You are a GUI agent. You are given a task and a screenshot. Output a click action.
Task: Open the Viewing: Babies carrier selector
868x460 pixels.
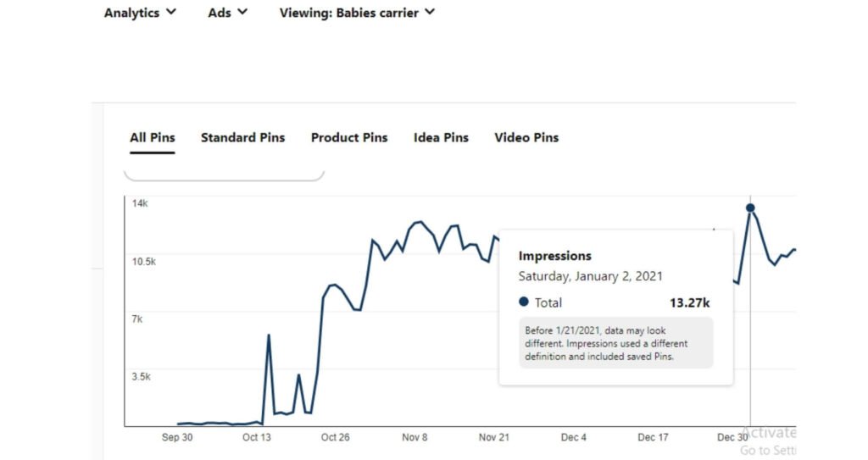pyautogui.click(x=357, y=13)
